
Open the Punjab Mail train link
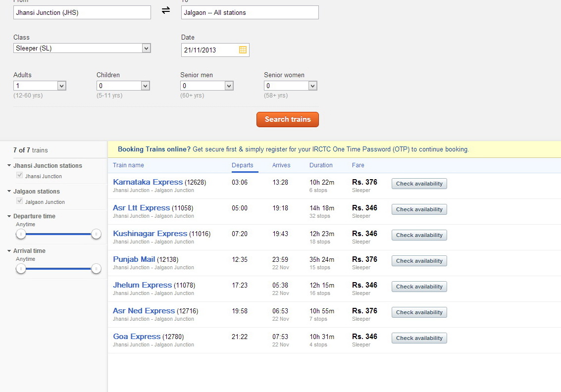pos(134,259)
